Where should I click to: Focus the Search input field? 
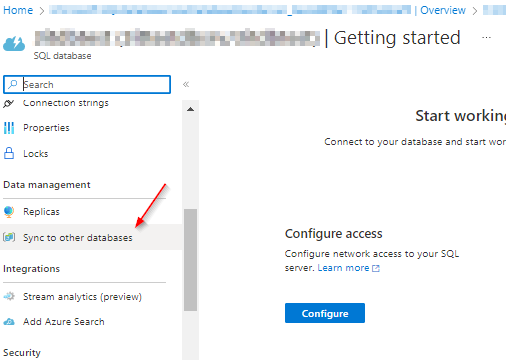87,84
